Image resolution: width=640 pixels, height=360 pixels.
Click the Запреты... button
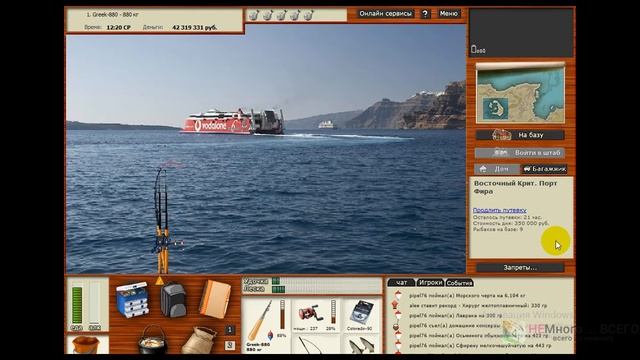(520, 268)
